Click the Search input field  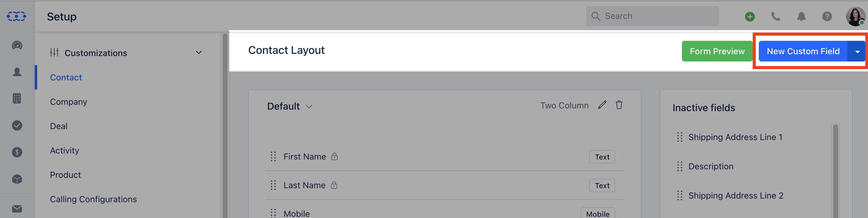[652, 16]
